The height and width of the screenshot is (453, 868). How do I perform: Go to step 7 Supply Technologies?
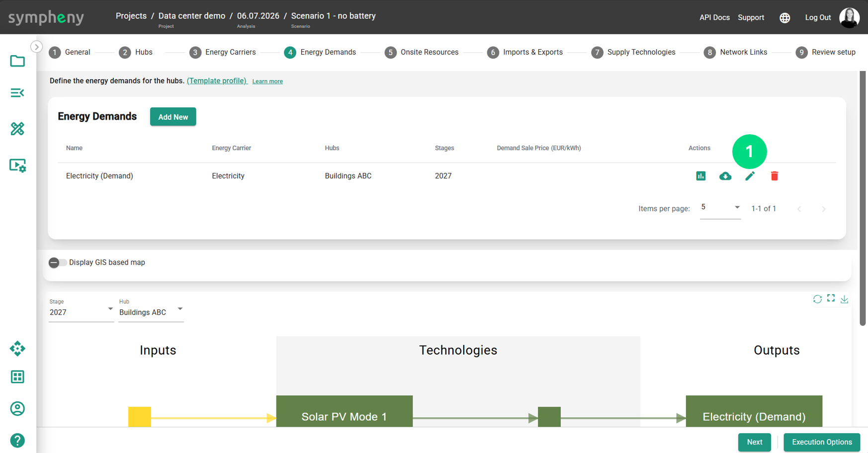click(x=633, y=52)
